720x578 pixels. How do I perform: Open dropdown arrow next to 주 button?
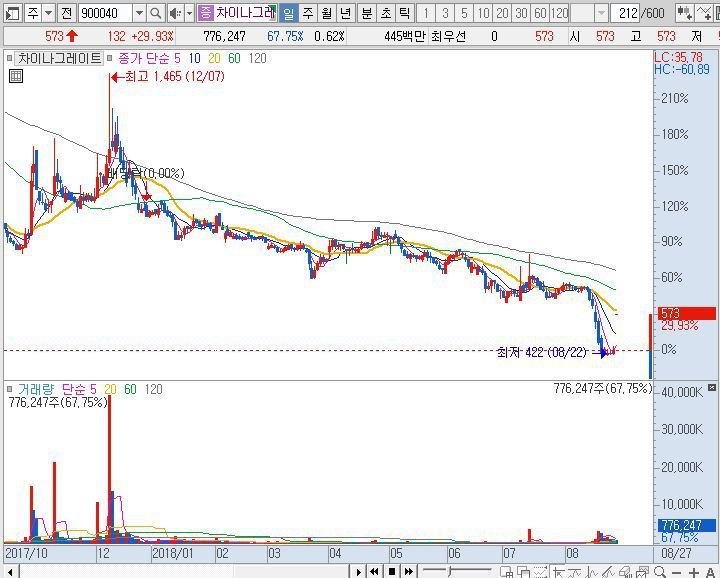coord(49,13)
